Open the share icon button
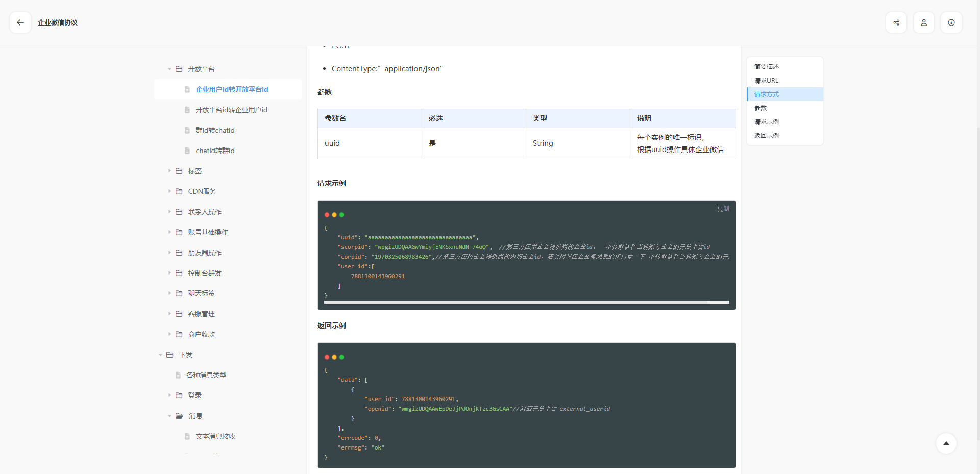Image resolution: width=980 pixels, height=474 pixels. click(x=896, y=22)
